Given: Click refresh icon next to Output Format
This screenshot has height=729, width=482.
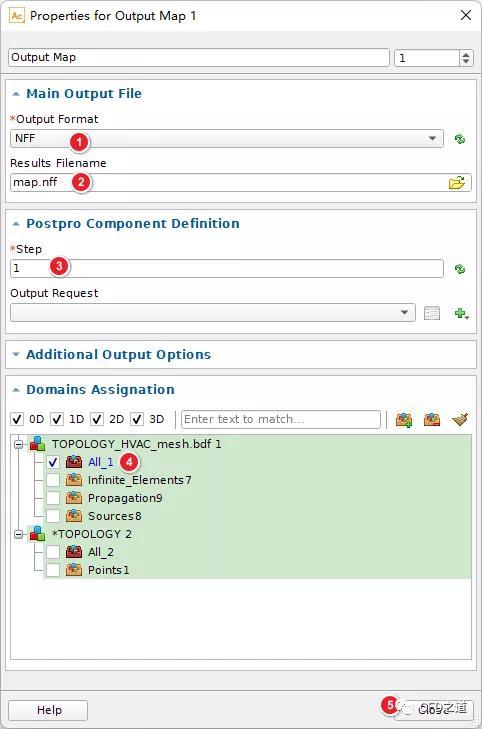Looking at the screenshot, I should pos(460,139).
